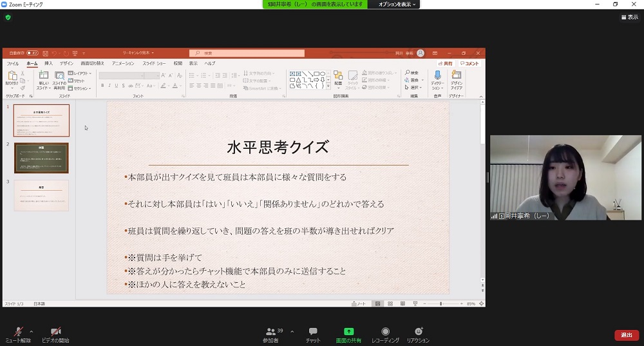Image resolution: width=644 pixels, height=346 pixels.
Task: Toggle italic formatting in the ribbon
Action: click(x=109, y=85)
